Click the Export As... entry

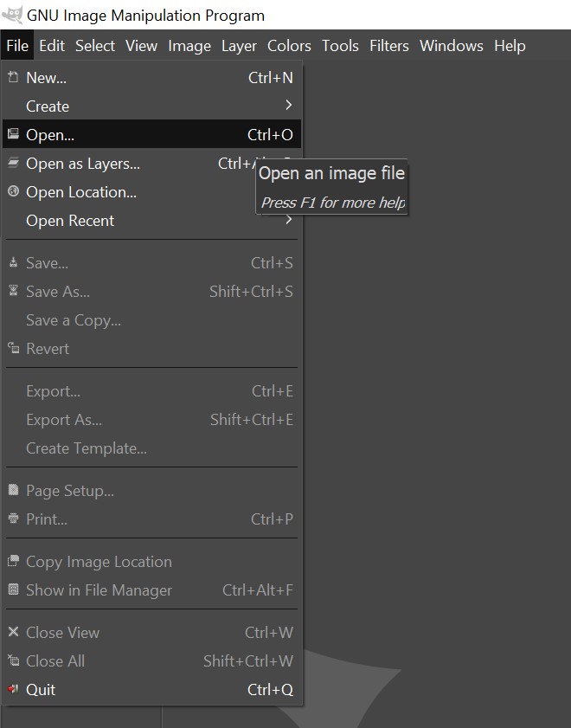point(151,419)
